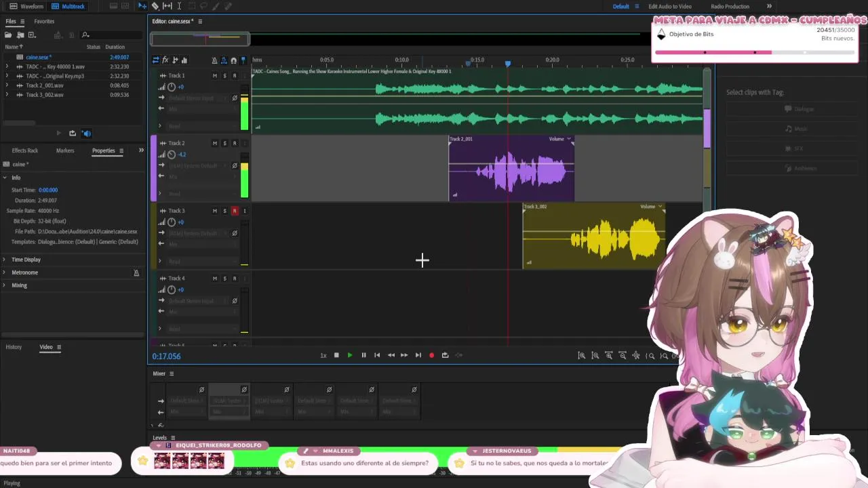Open the Markers tab
Image resolution: width=868 pixels, height=488 pixels.
(65, 150)
